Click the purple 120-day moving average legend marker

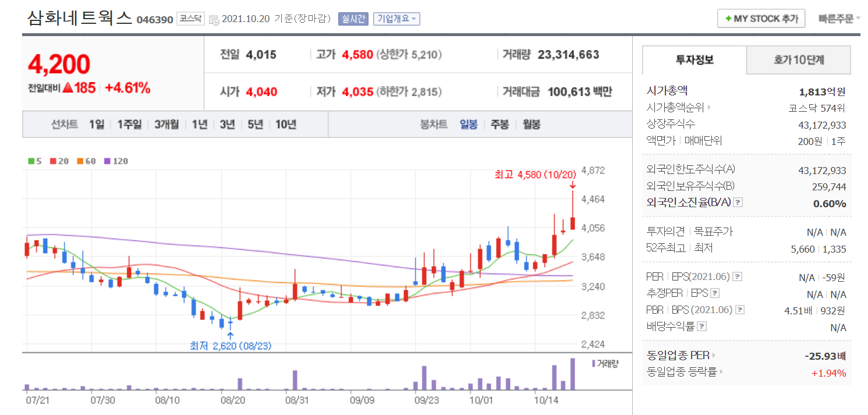coord(107,161)
